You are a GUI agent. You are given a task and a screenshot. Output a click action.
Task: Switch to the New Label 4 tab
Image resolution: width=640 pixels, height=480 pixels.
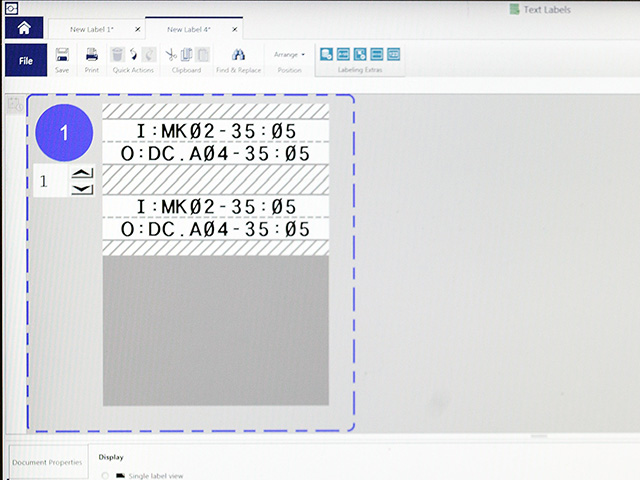[189, 29]
